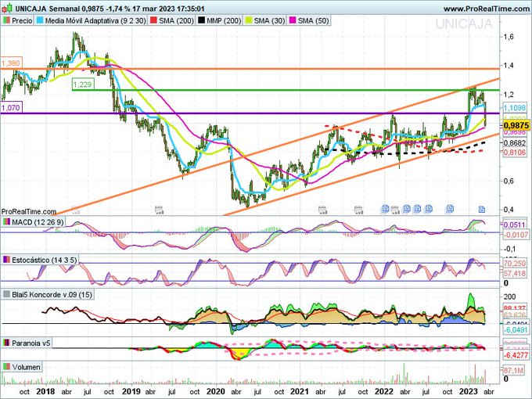Screen dimensions: 532x399
Task: Click the 70,250 stochastic value tag
Action: pos(515,264)
